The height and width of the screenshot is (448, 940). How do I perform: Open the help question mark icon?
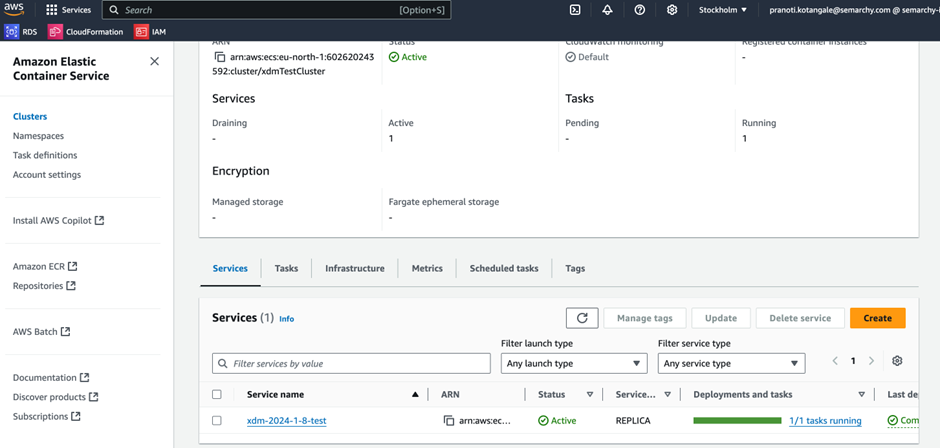coord(640,10)
